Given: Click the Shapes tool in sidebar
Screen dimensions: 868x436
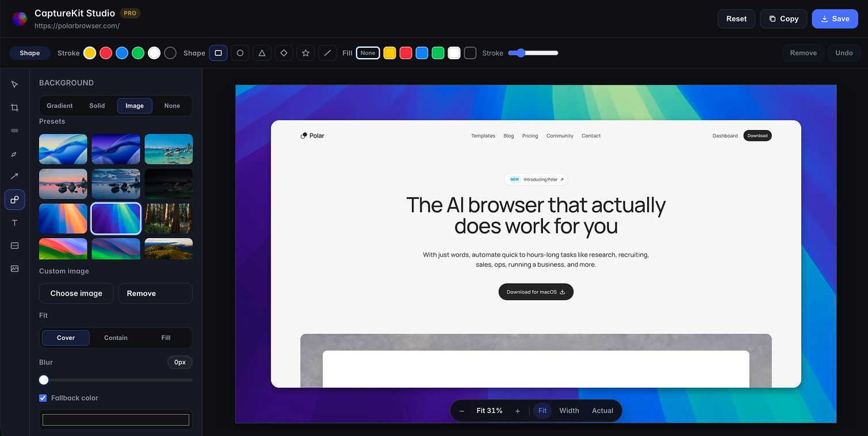Looking at the screenshot, I should 15,200.
